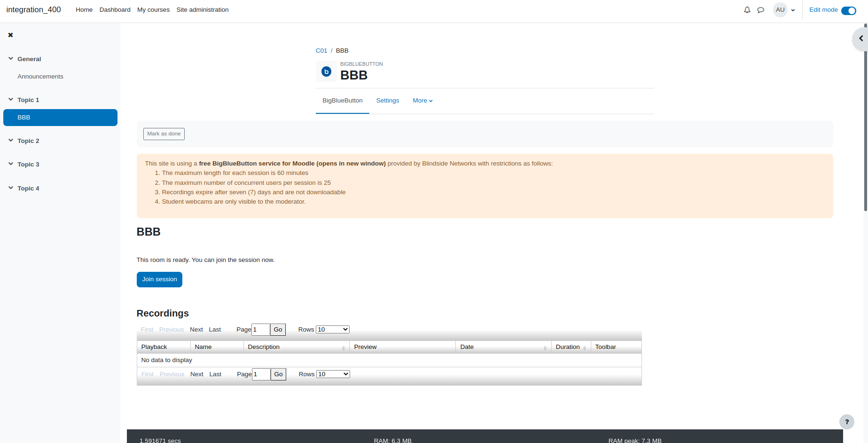The width and height of the screenshot is (868, 443).
Task: Click the Join session button
Action: tap(159, 279)
